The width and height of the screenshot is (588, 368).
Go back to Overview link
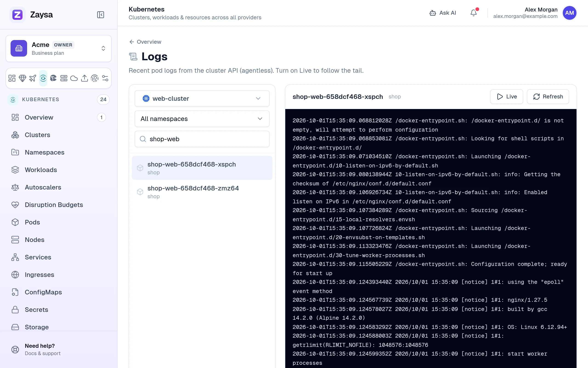[x=145, y=42]
